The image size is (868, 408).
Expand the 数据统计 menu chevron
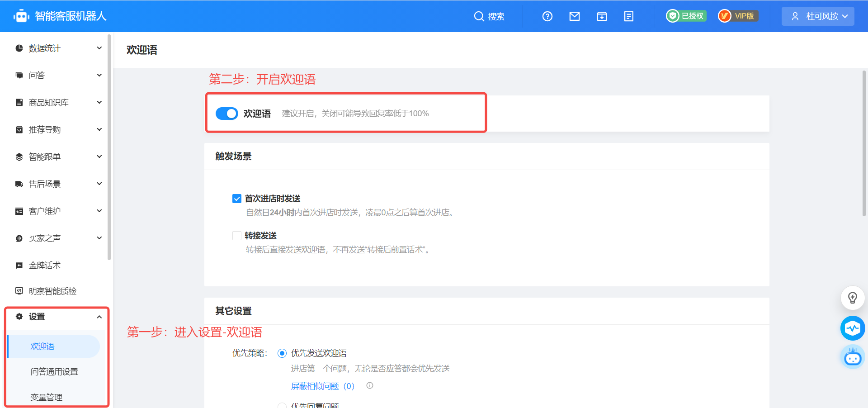pyautogui.click(x=99, y=48)
